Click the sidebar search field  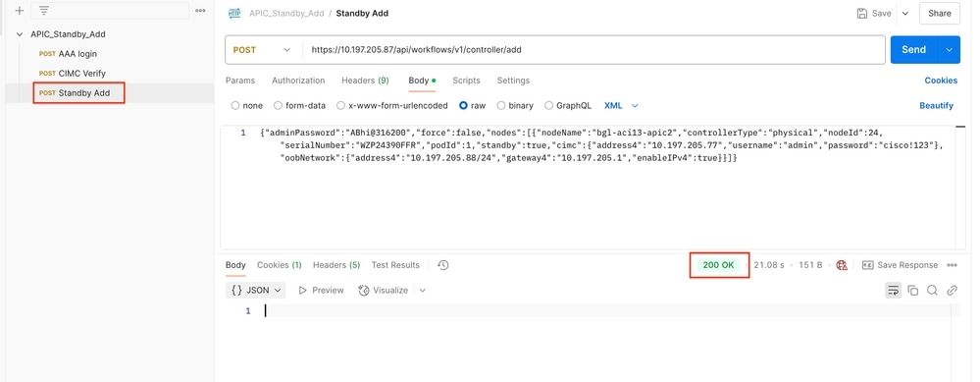(x=109, y=10)
